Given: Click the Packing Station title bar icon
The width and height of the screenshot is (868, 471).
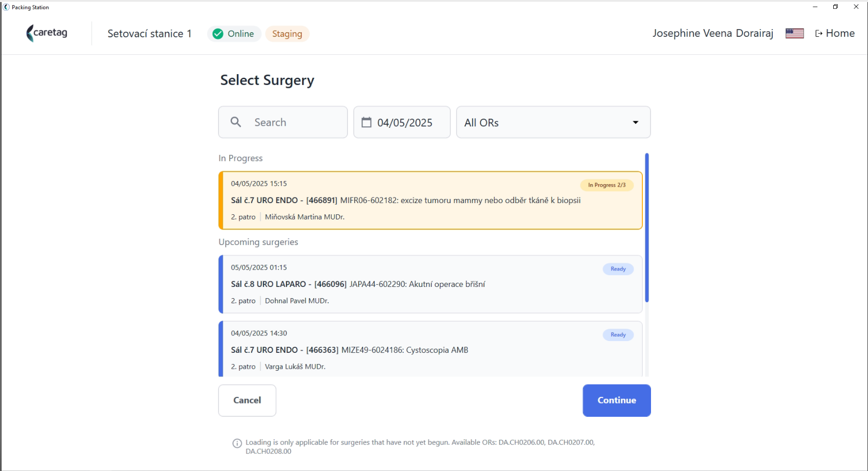Looking at the screenshot, I should (6, 7).
